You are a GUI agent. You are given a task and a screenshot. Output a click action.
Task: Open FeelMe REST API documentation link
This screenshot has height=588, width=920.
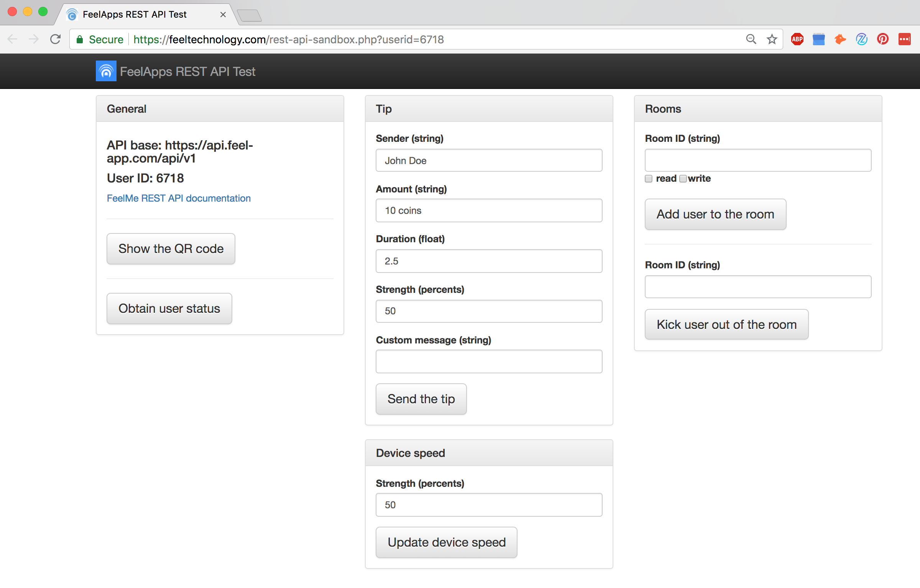click(x=179, y=198)
